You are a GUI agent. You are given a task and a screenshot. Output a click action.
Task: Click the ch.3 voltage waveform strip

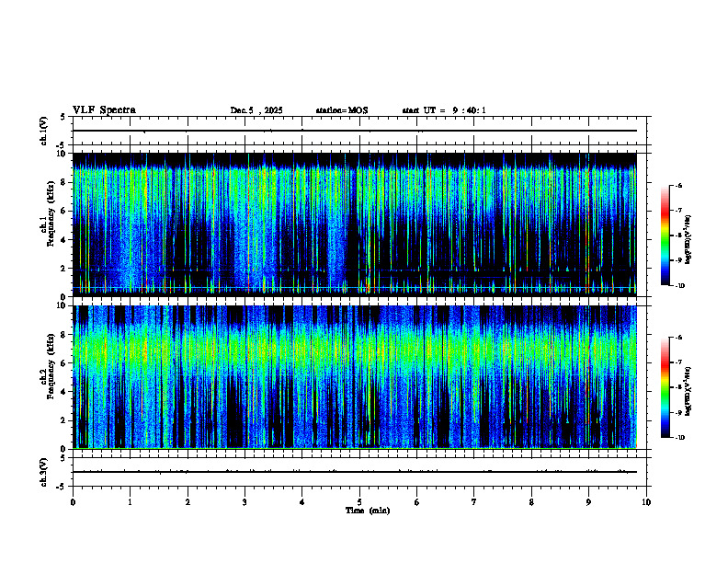(359, 472)
